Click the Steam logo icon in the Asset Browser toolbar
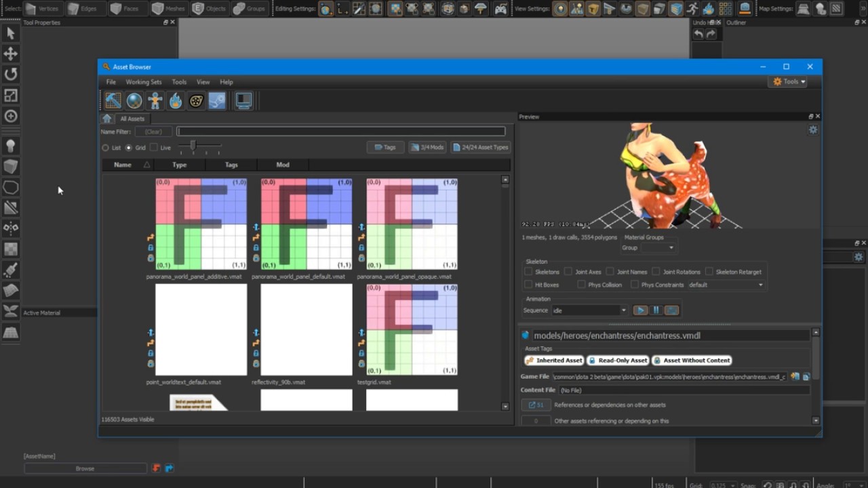The width and height of the screenshot is (868, 488). click(x=217, y=101)
